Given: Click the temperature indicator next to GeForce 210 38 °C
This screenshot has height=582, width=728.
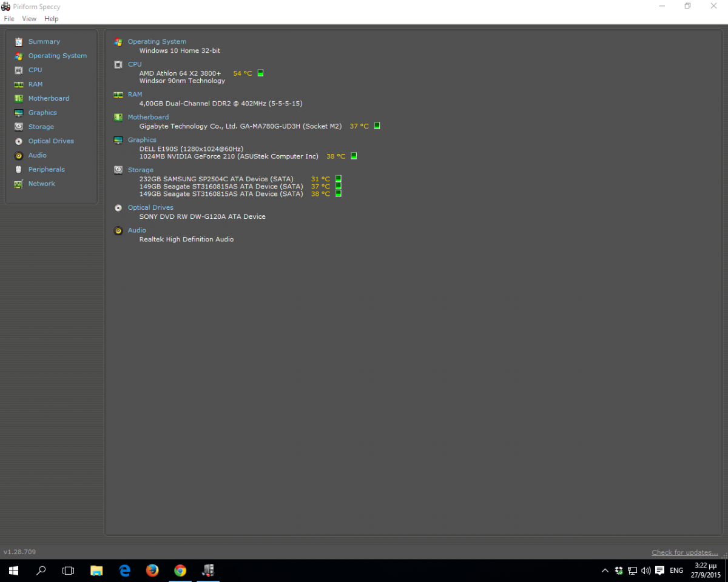Looking at the screenshot, I should [x=354, y=156].
